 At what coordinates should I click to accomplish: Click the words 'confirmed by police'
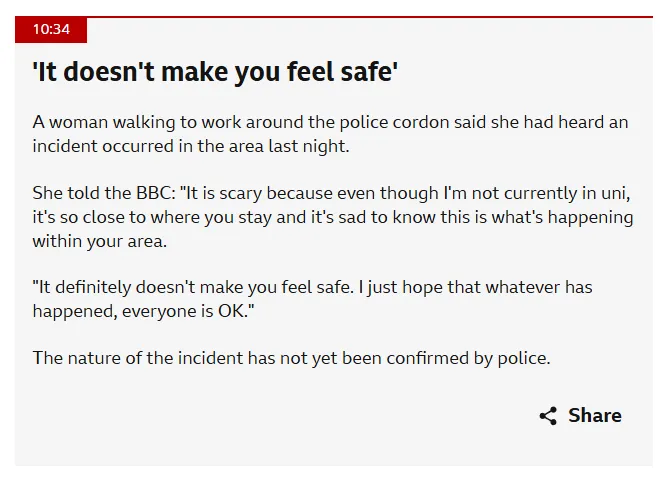click(x=466, y=358)
